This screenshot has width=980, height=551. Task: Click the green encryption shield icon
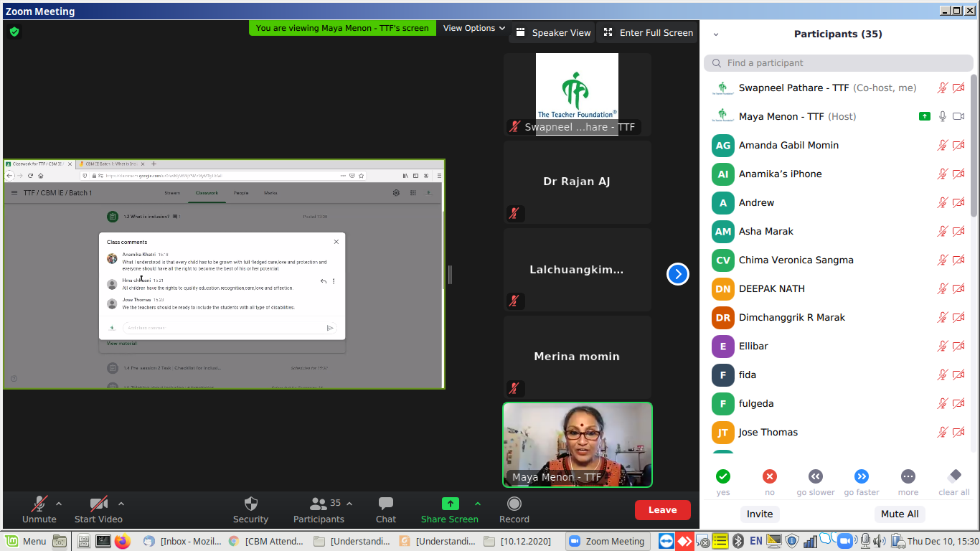14,32
